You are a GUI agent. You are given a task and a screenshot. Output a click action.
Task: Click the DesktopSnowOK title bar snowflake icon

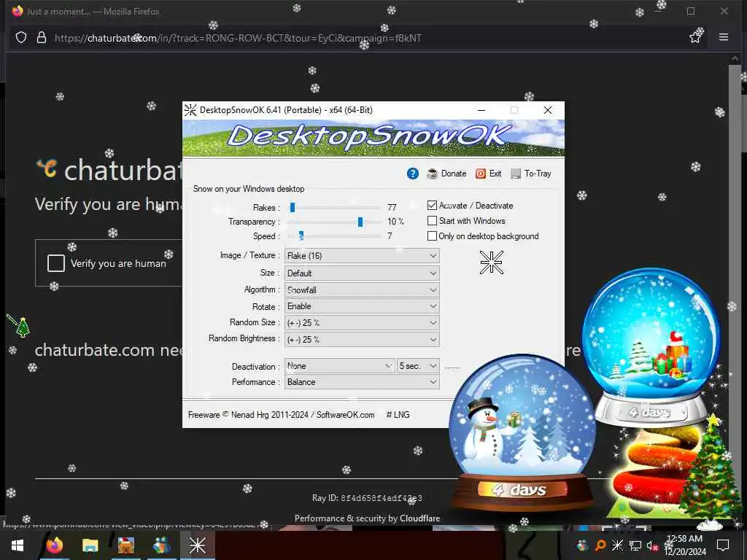click(190, 110)
